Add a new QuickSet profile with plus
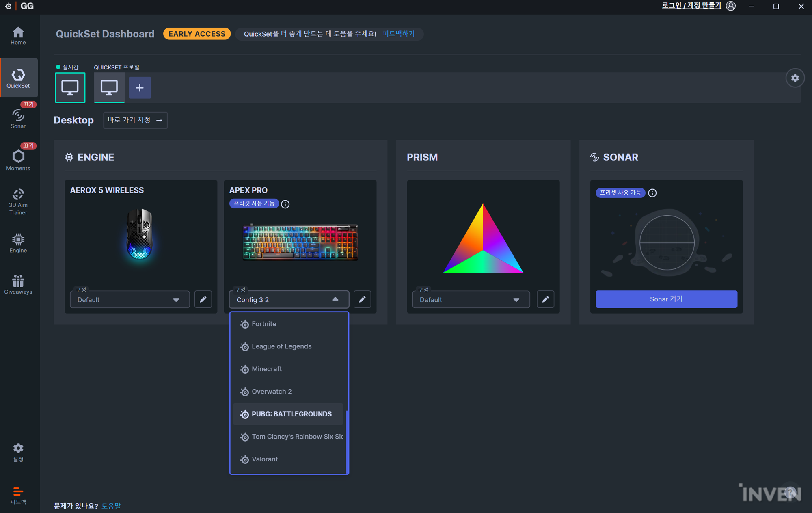The height and width of the screenshot is (513, 812). [140, 88]
